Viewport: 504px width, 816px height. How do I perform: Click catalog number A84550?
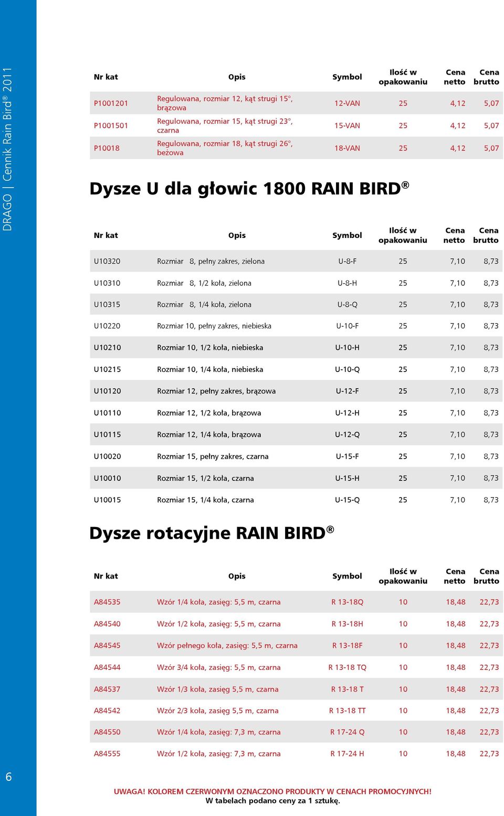[107, 732]
